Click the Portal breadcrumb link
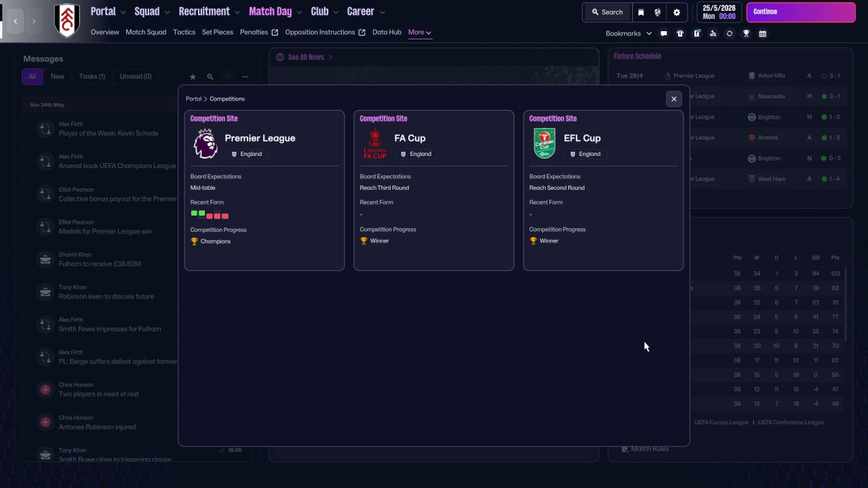Image resolution: width=868 pixels, height=488 pixels. [193, 99]
